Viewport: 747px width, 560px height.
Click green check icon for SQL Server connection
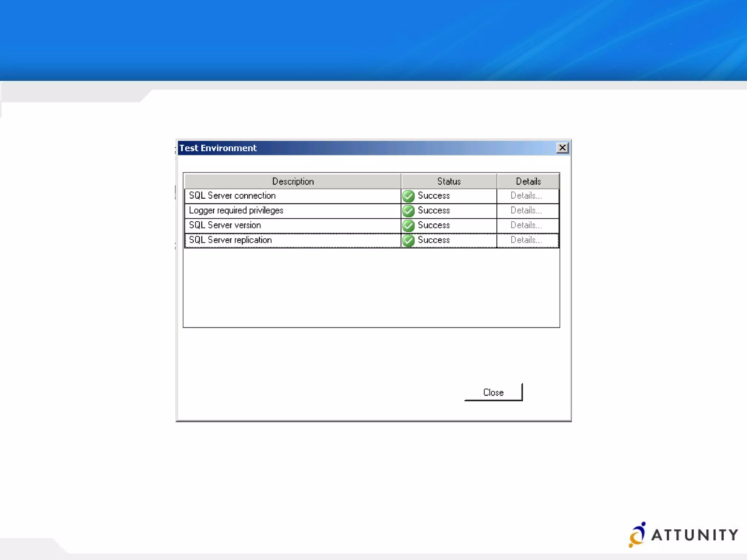point(409,196)
